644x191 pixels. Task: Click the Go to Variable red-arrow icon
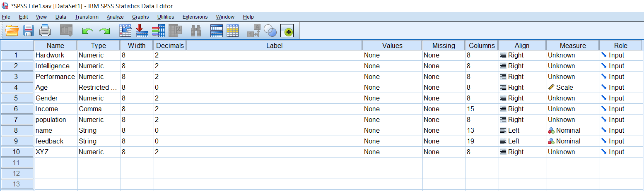tap(142, 31)
